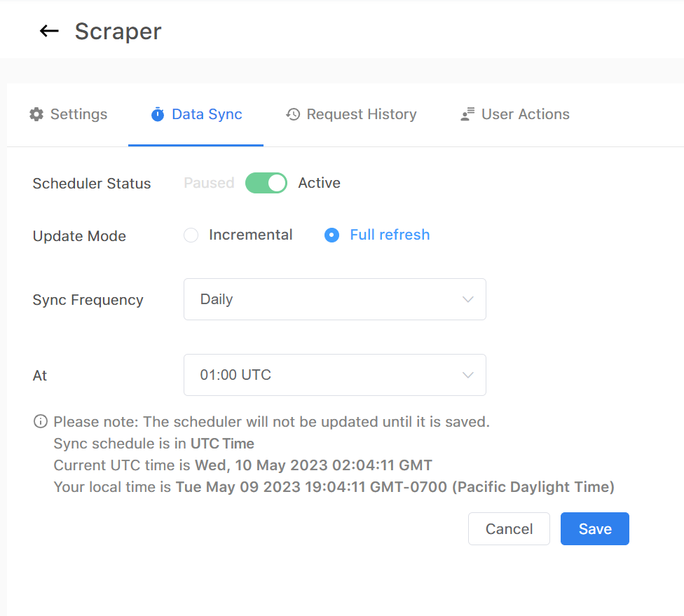Screen dimensions: 684x616
Task: Click the Paused label
Action: [x=209, y=183]
